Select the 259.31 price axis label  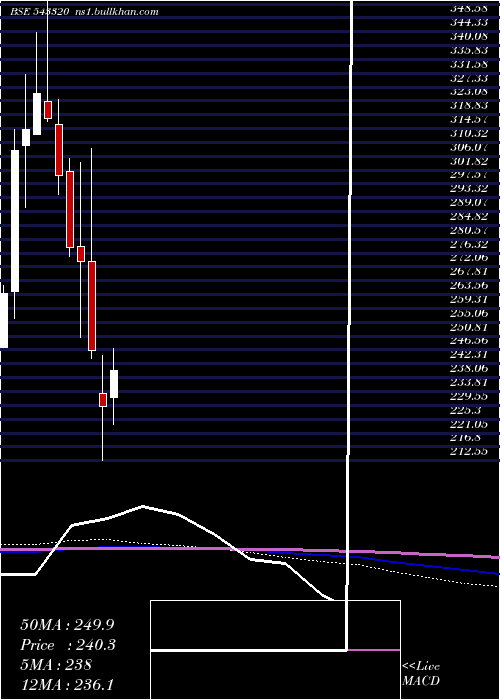pos(469,299)
